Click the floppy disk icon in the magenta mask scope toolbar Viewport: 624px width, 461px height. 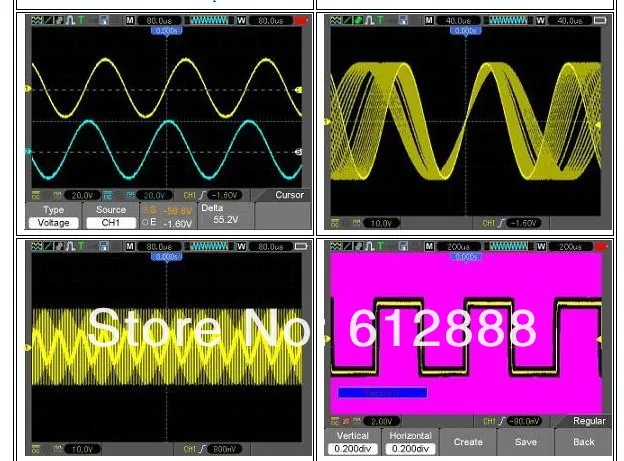pyautogui.click(x=403, y=246)
